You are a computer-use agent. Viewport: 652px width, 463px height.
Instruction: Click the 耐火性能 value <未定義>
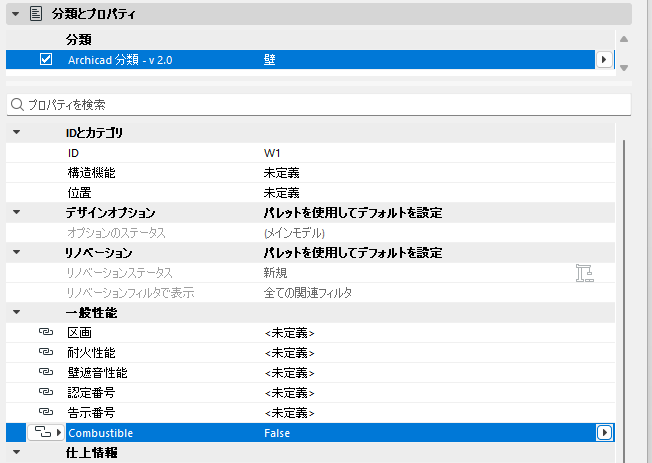click(289, 353)
